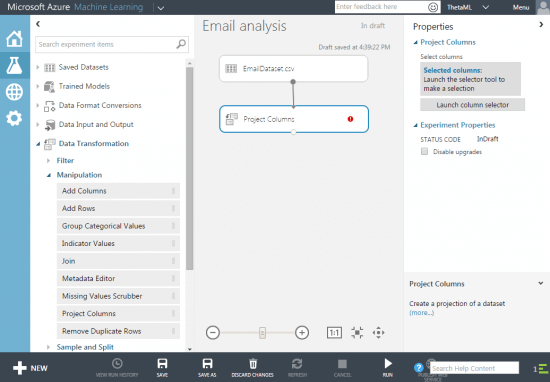Zoom in with the plus button
Image resolution: width=550 pixels, height=382 pixels.
tap(302, 332)
